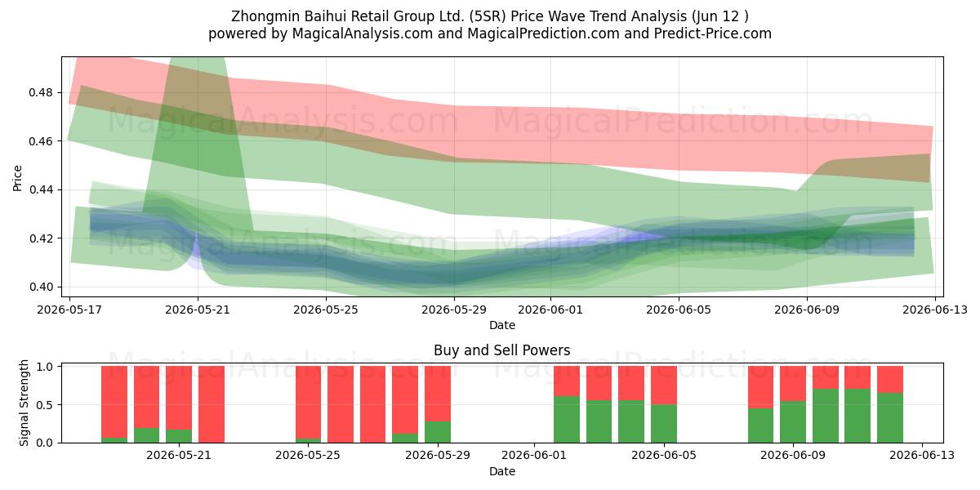Click 2026-05-25 tick under the price chart
Viewport: 980px width, 490px height.
[326, 310]
